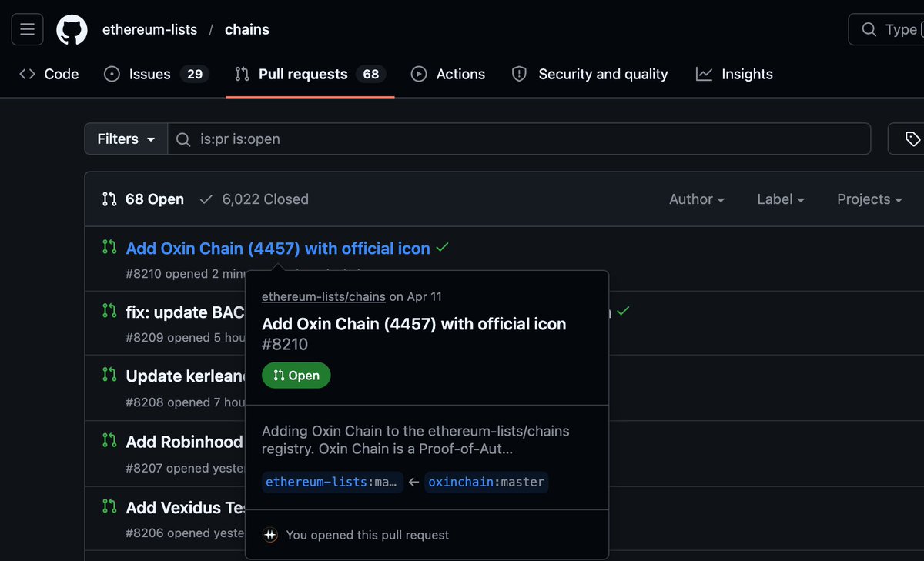Click the search magnifying glass icon
This screenshot has width=924, height=561.
(869, 29)
